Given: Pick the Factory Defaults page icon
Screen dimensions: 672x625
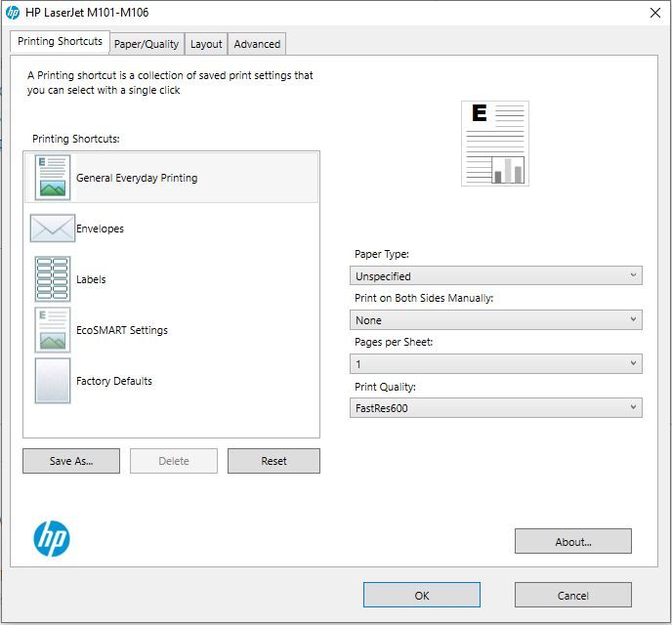Looking at the screenshot, I should tap(53, 381).
